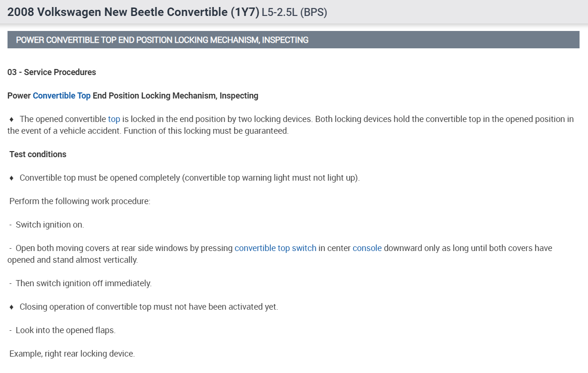Click the "L5-2.5L (BPS)" engine label
588x373 pixels.
294,13
